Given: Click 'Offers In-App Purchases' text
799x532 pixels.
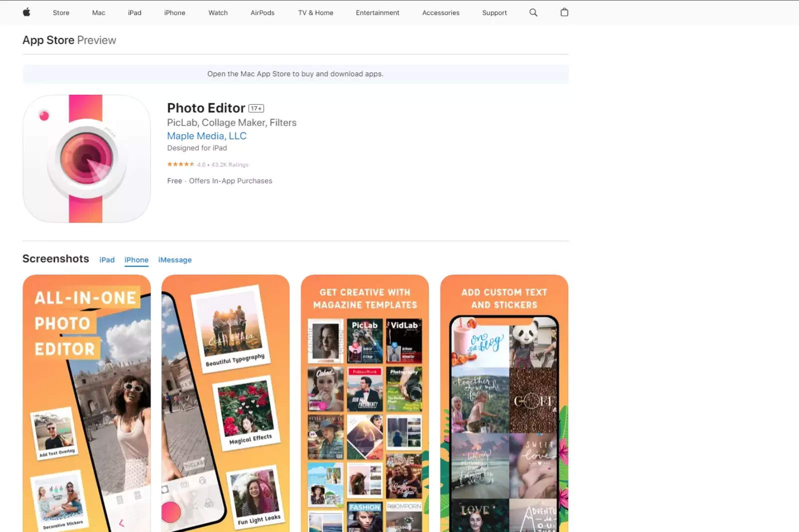Looking at the screenshot, I should (x=231, y=181).
